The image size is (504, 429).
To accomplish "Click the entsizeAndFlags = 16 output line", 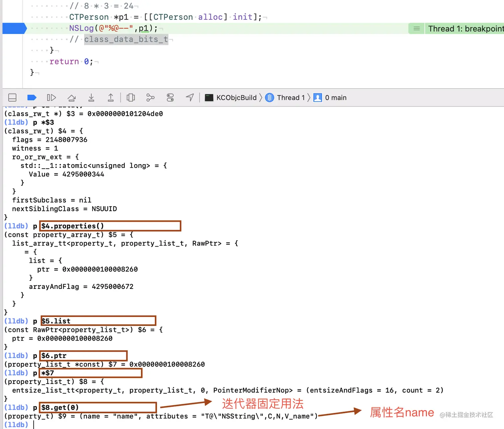I will click(228, 390).
